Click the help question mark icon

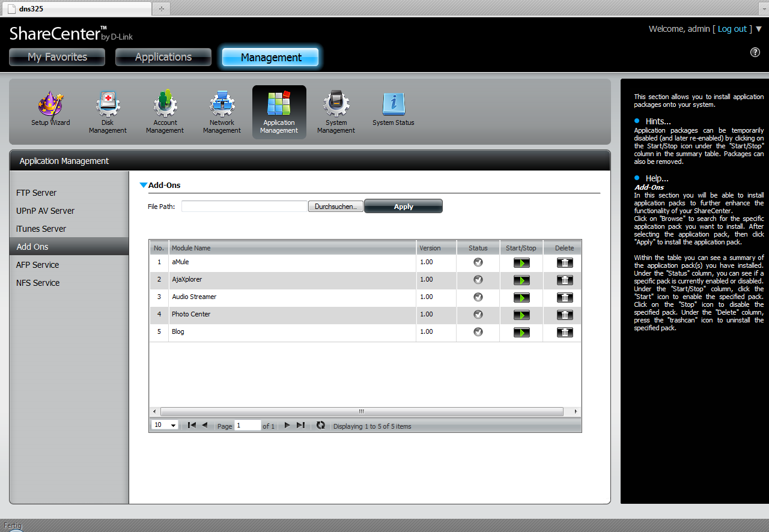[755, 52]
